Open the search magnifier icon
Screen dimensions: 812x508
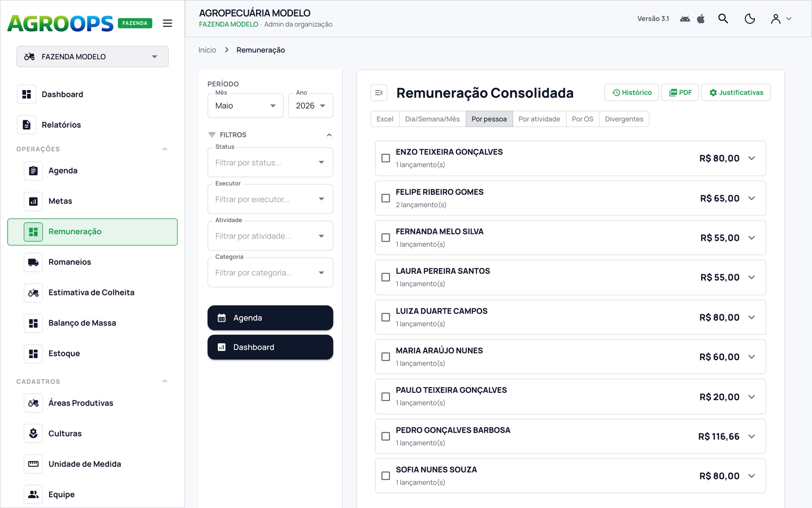click(723, 19)
